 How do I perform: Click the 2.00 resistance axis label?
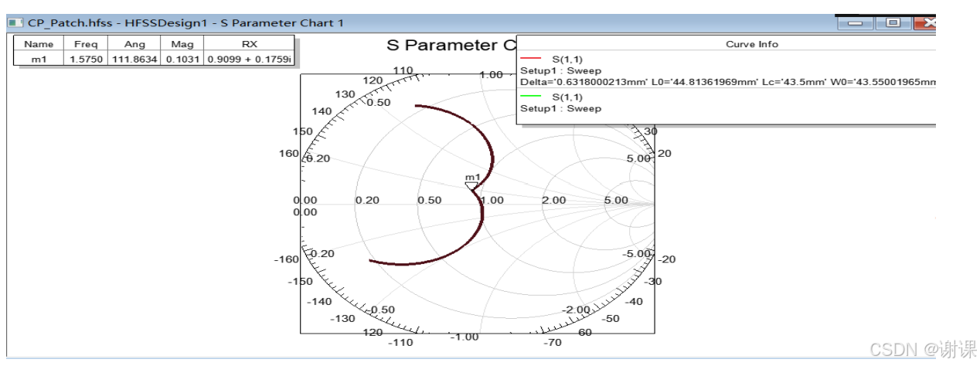click(x=553, y=200)
